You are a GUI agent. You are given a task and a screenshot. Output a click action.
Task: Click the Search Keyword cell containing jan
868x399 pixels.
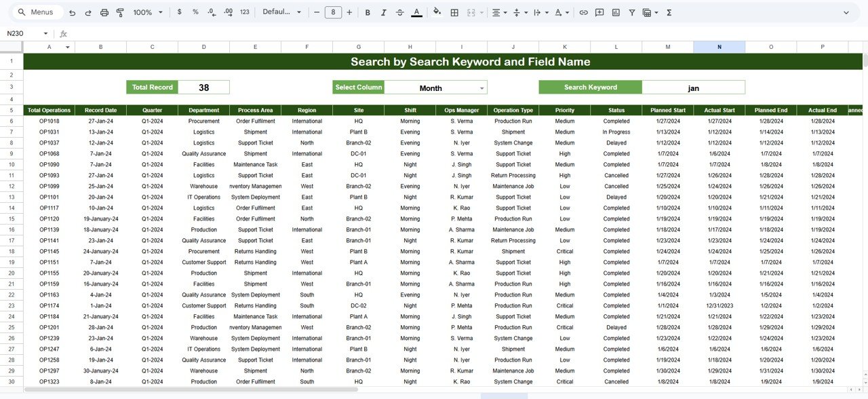(x=693, y=88)
